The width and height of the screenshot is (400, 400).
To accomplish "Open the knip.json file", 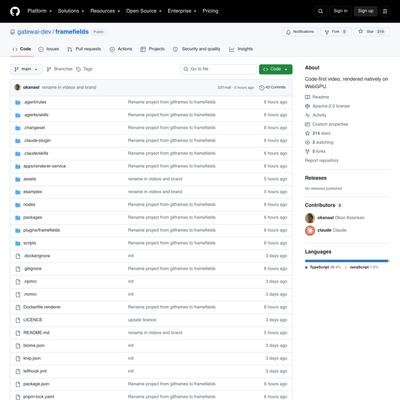I will (x=32, y=358).
